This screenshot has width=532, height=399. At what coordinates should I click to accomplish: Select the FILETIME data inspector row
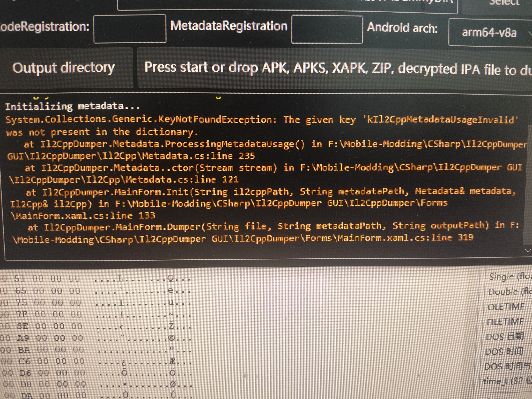(x=505, y=322)
